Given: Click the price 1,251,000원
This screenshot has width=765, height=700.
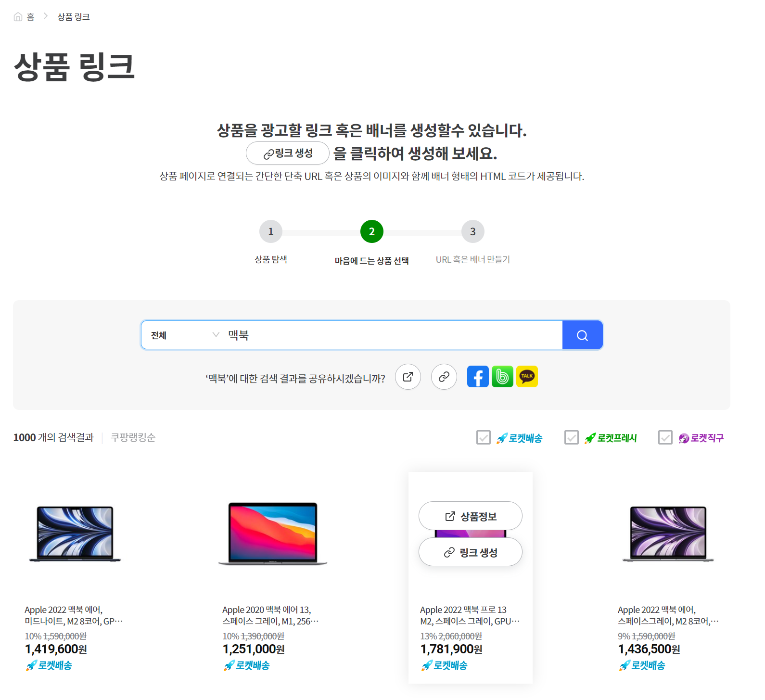Looking at the screenshot, I should click(x=254, y=649).
